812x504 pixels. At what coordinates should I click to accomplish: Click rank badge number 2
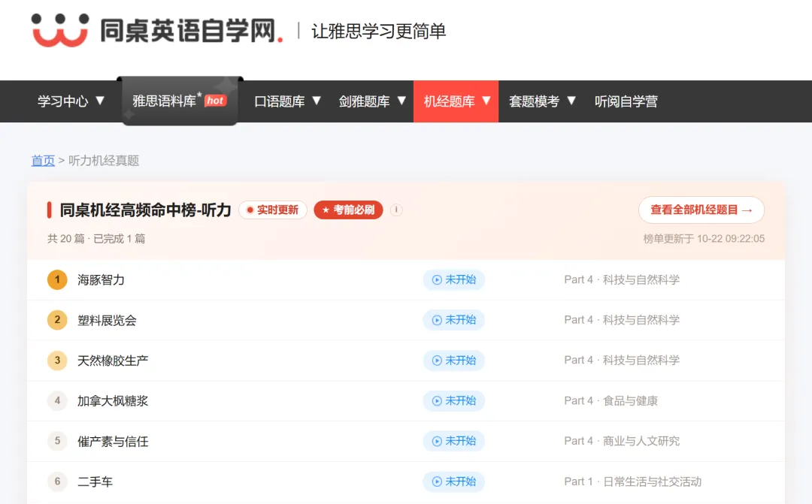[57, 320]
